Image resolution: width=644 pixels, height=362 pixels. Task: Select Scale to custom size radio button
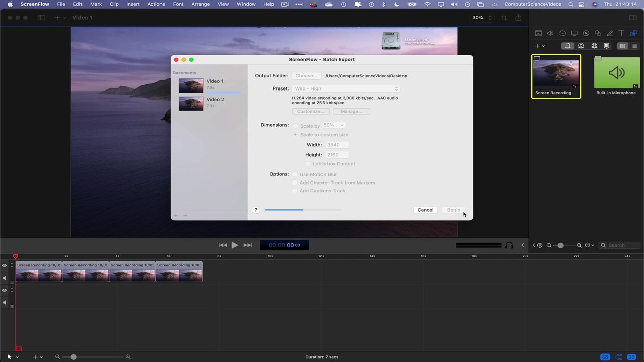point(295,135)
